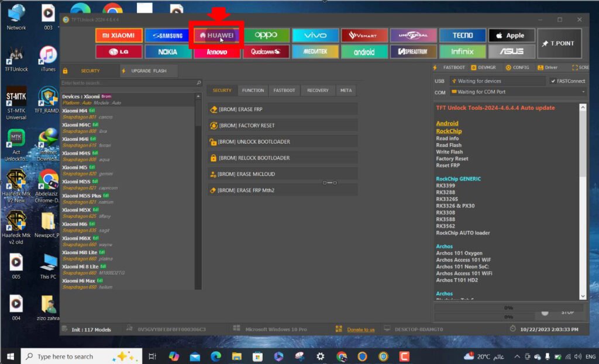This screenshot has height=364, width=599.
Task: Switch to the RECOVERY tab
Action: (x=318, y=91)
